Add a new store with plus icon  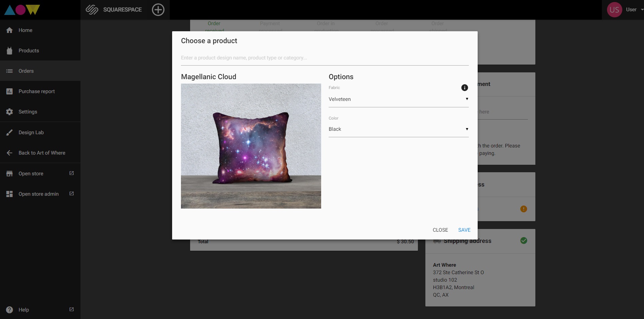(x=158, y=10)
